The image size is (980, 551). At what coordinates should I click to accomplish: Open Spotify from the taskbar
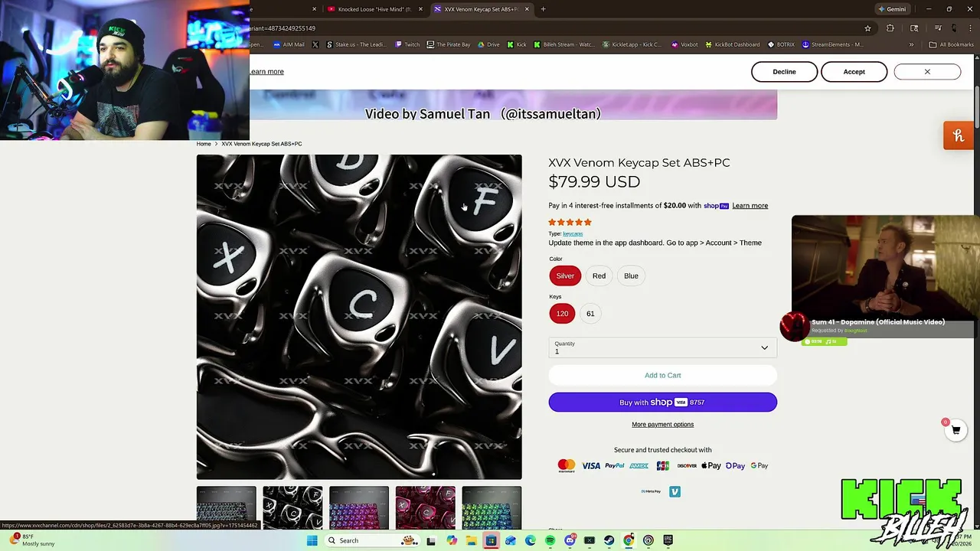pos(550,540)
